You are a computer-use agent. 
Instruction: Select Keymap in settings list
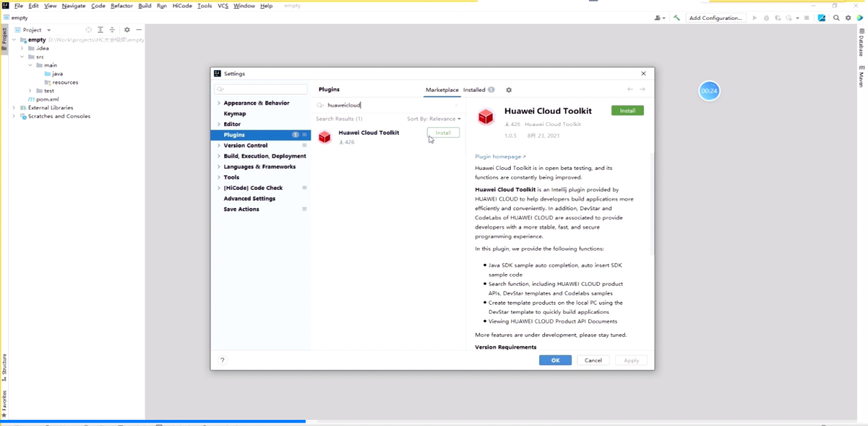[234, 114]
